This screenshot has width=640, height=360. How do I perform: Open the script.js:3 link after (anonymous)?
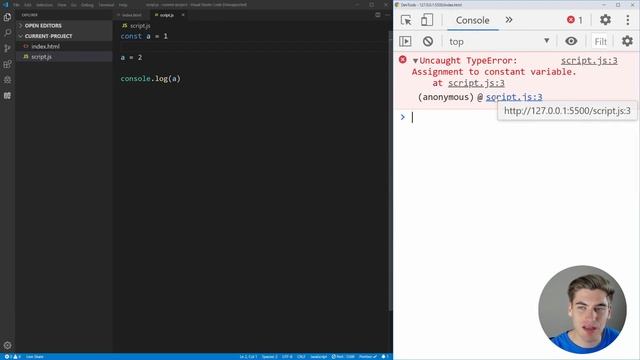tap(514, 97)
